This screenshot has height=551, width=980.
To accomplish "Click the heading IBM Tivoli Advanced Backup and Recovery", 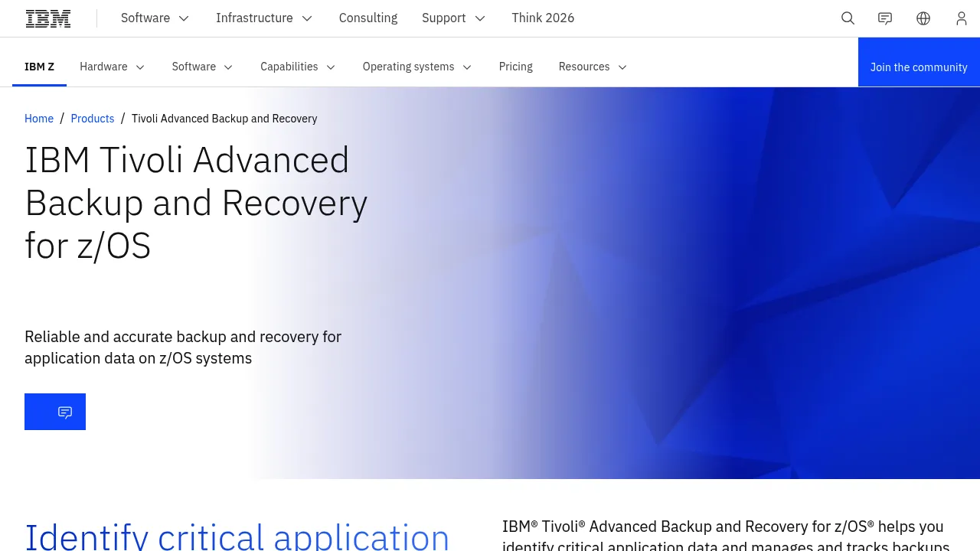I will (x=196, y=203).
